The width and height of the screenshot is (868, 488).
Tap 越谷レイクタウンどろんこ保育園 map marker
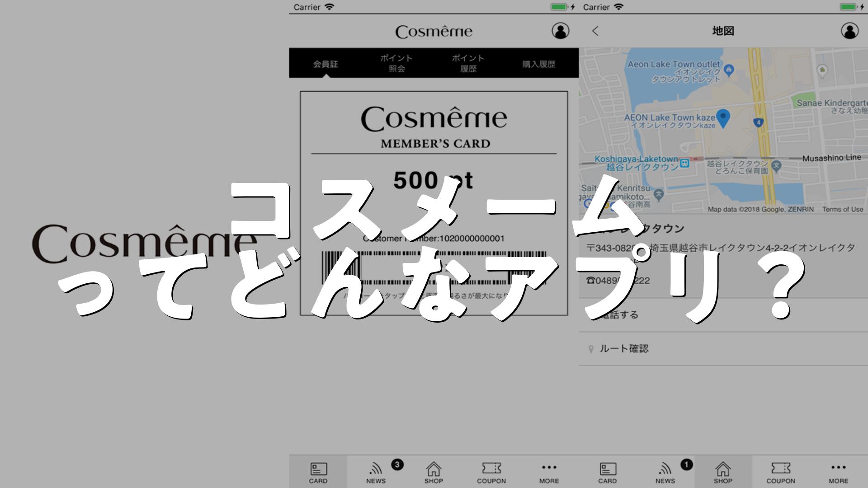pyautogui.click(x=777, y=165)
